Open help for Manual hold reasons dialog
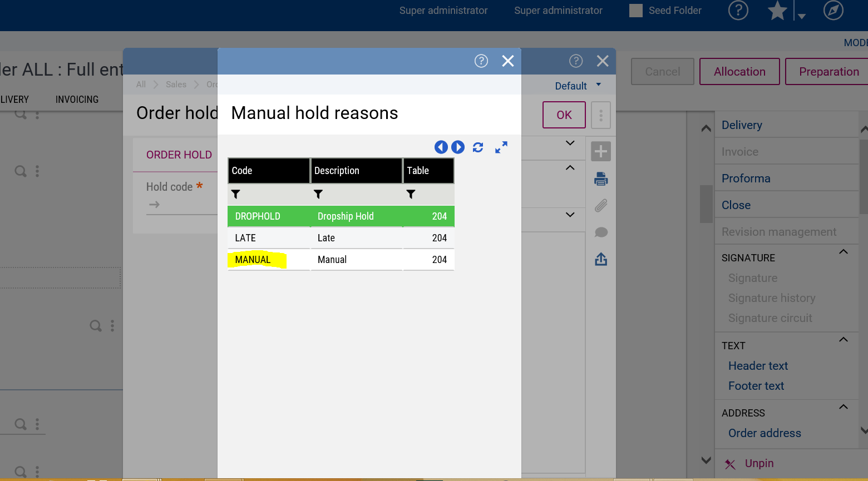 pos(481,61)
